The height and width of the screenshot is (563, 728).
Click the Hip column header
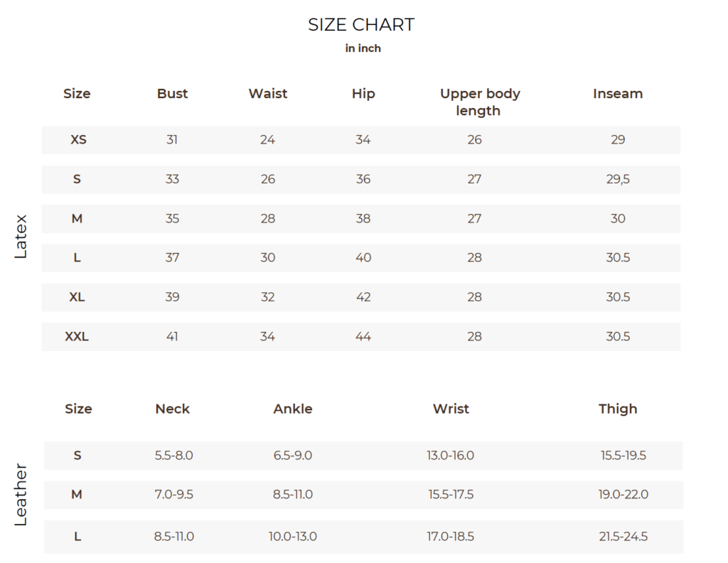click(363, 94)
